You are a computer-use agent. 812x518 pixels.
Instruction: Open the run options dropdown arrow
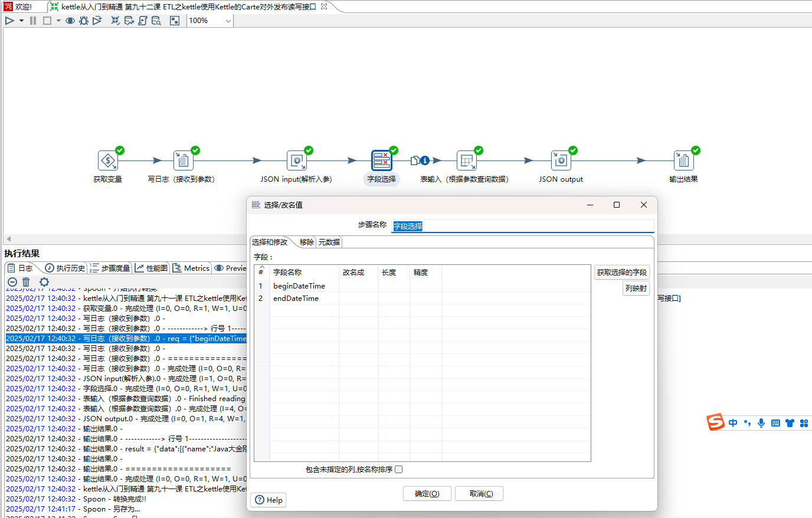[21, 21]
